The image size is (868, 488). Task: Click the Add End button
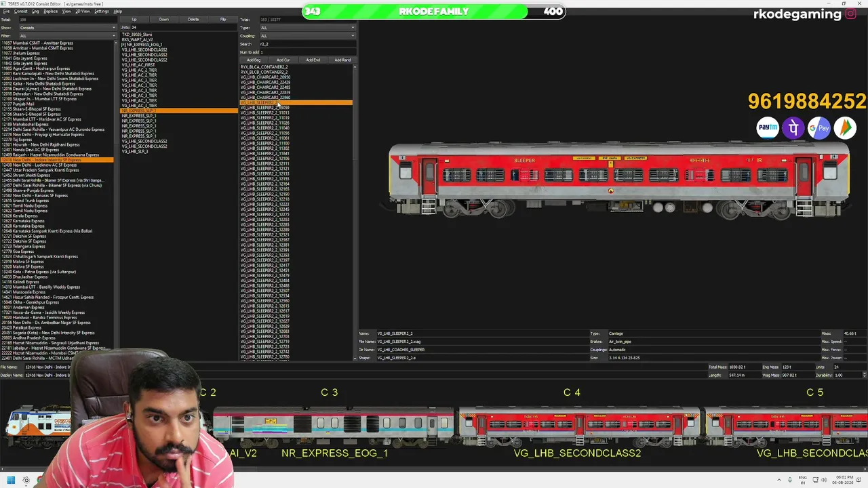(x=313, y=60)
